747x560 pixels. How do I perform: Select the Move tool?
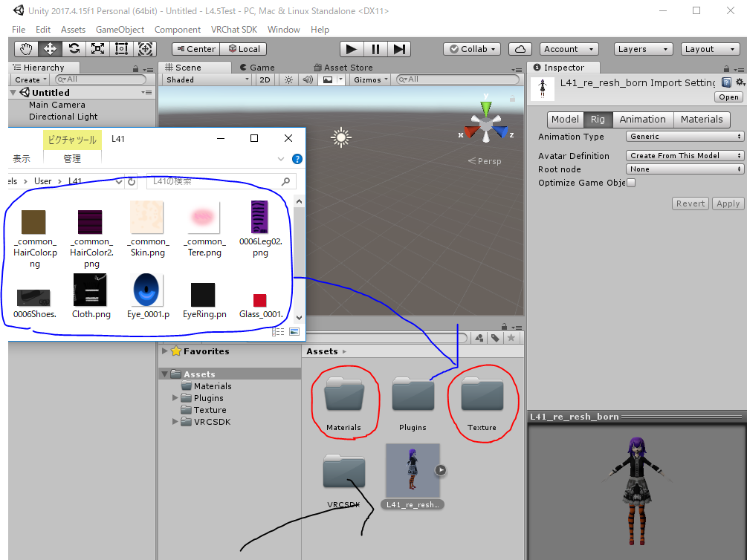50,49
